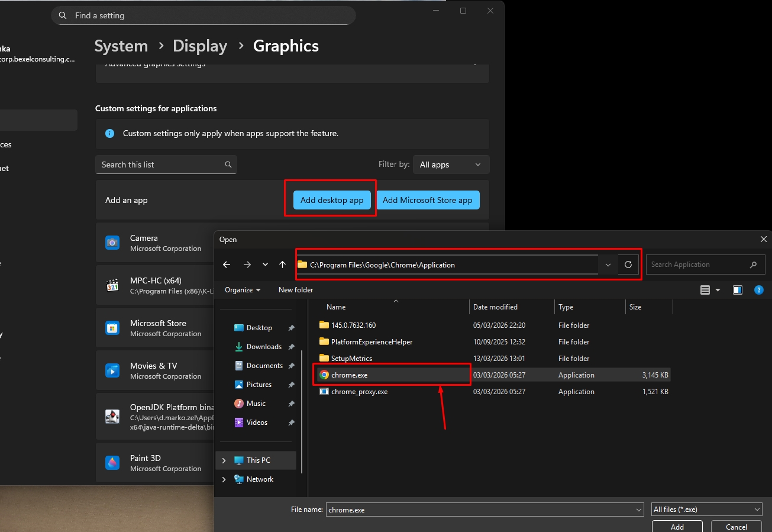Click Add Microsoft Store app button
This screenshot has height=532, width=772.
click(x=427, y=200)
